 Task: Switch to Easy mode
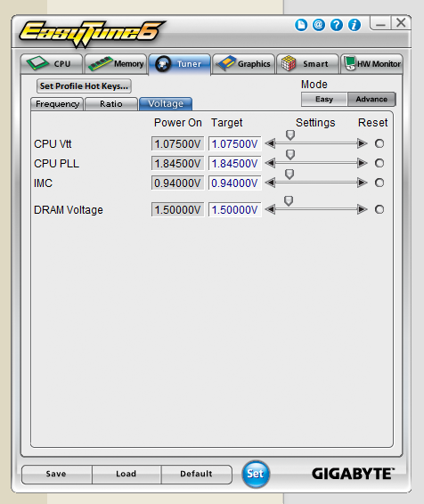pyautogui.click(x=324, y=99)
